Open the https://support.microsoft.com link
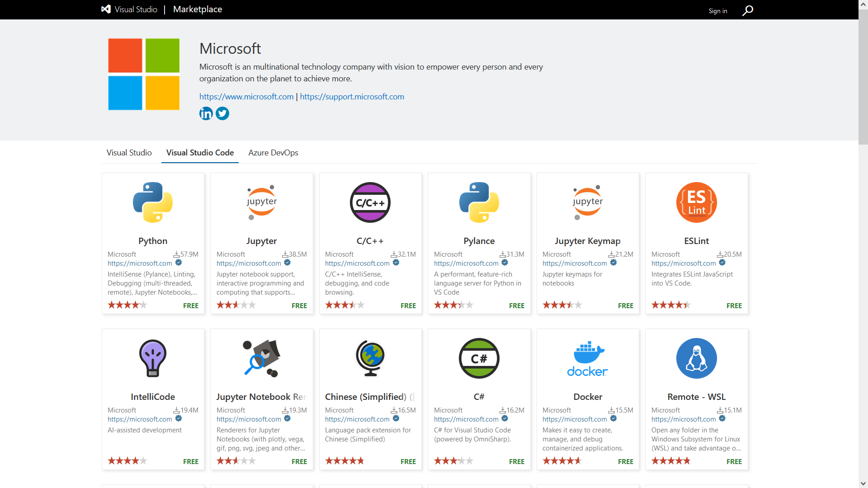 click(x=352, y=97)
